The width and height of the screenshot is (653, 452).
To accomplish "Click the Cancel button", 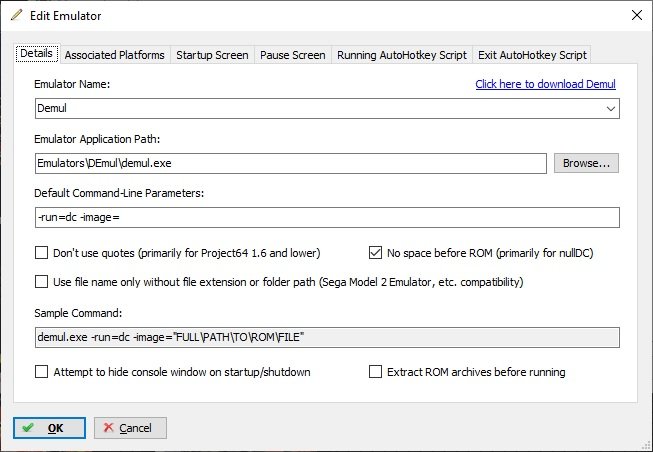I will [x=130, y=428].
